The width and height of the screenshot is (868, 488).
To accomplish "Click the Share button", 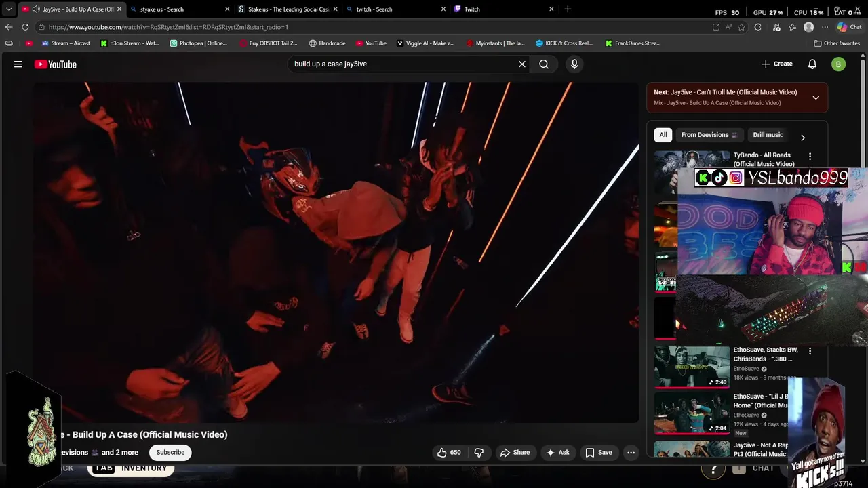I will click(515, 452).
